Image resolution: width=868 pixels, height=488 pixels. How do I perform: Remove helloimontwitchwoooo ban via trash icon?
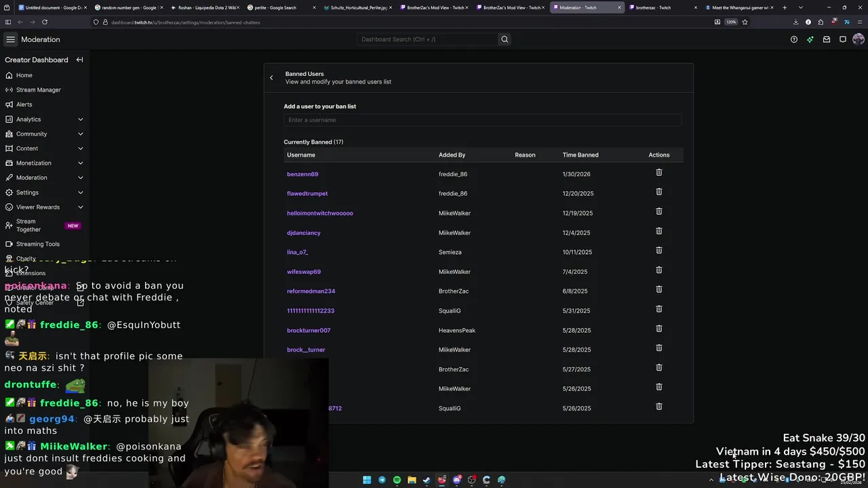[658, 212]
